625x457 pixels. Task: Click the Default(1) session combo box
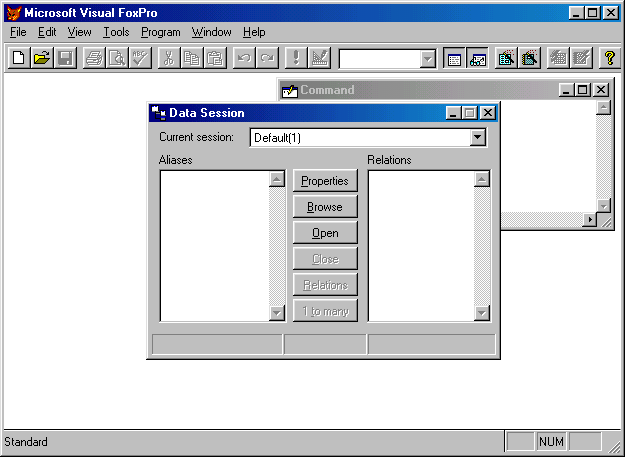point(368,137)
